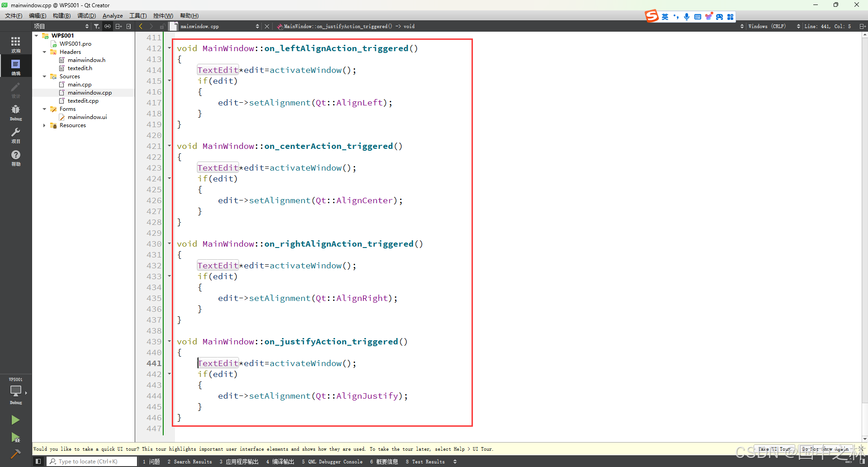Split the editor view
Screen dimensions: 868x467
[863, 26]
